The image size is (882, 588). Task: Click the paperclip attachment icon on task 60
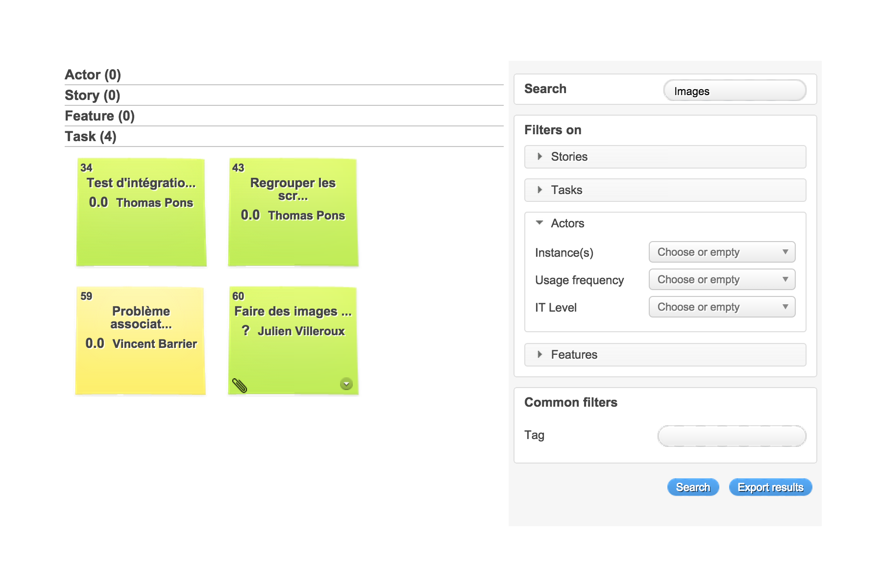(240, 386)
